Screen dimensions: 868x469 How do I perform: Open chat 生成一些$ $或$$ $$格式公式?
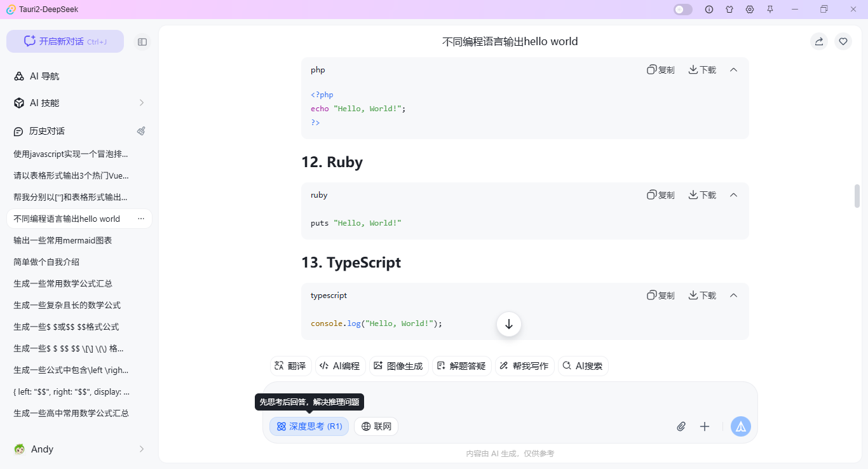pyautogui.click(x=79, y=327)
